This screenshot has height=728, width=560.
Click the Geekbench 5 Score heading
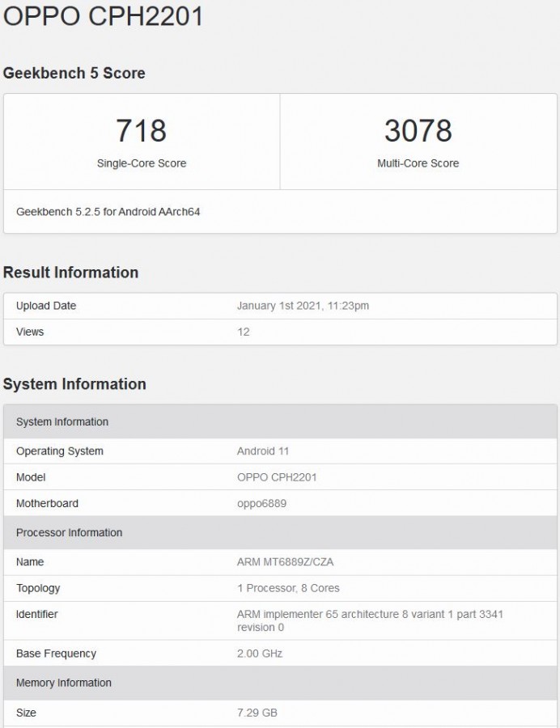tap(74, 73)
